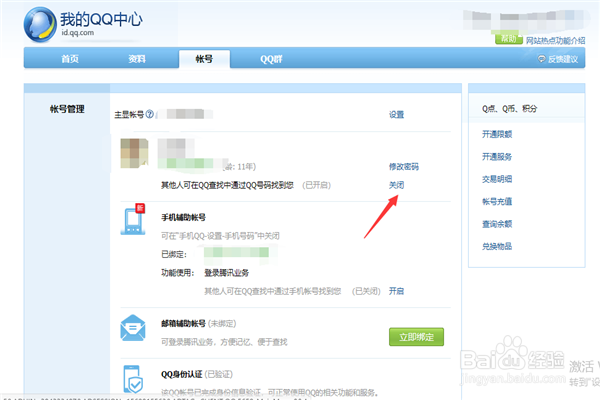Image resolution: width=600 pixels, height=400 pixels.
Task: Click the 登录腾讯业务 text
Action: click(x=227, y=273)
